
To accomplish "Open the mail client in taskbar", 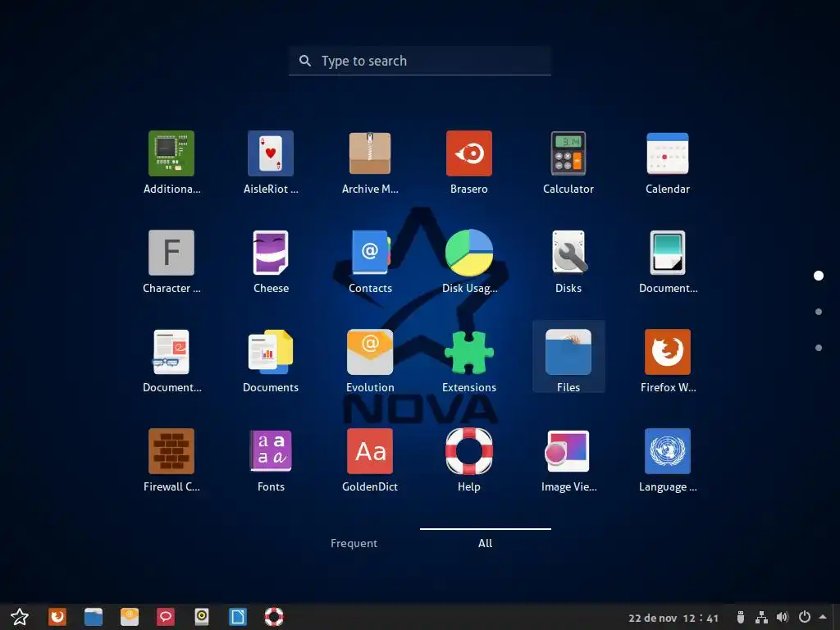I will tap(129, 617).
